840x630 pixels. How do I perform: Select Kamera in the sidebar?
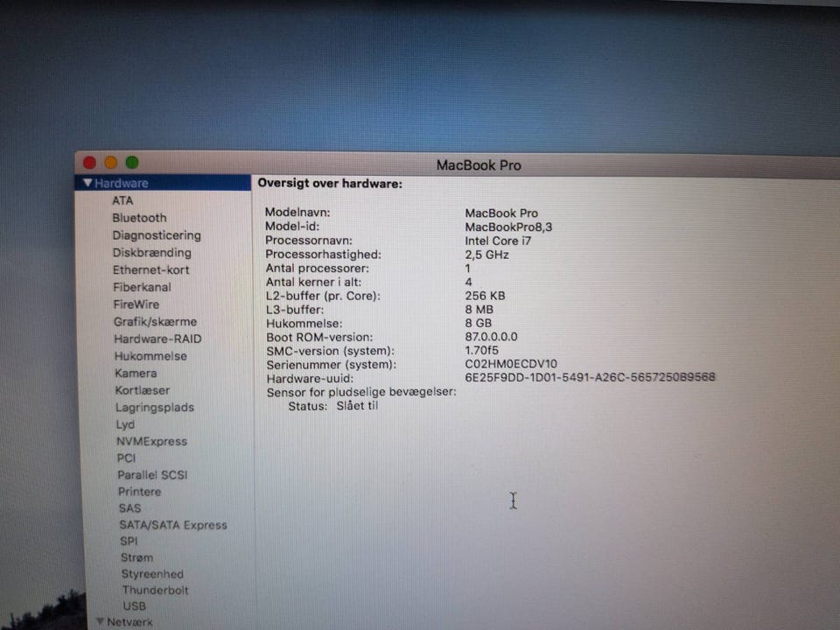pos(136,374)
